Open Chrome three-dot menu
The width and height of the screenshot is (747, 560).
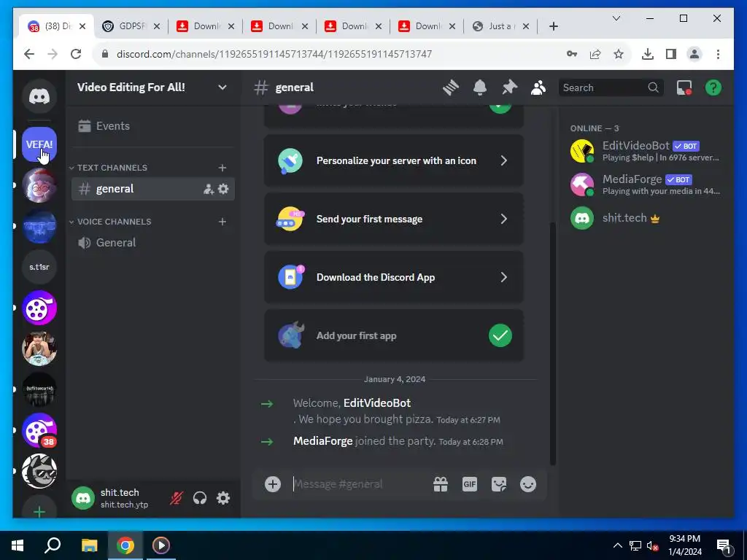pos(718,54)
